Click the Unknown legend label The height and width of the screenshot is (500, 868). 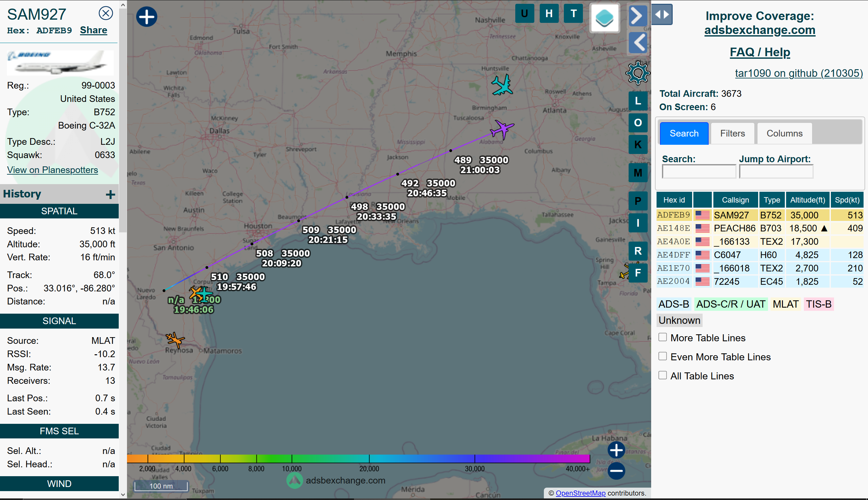(x=679, y=320)
